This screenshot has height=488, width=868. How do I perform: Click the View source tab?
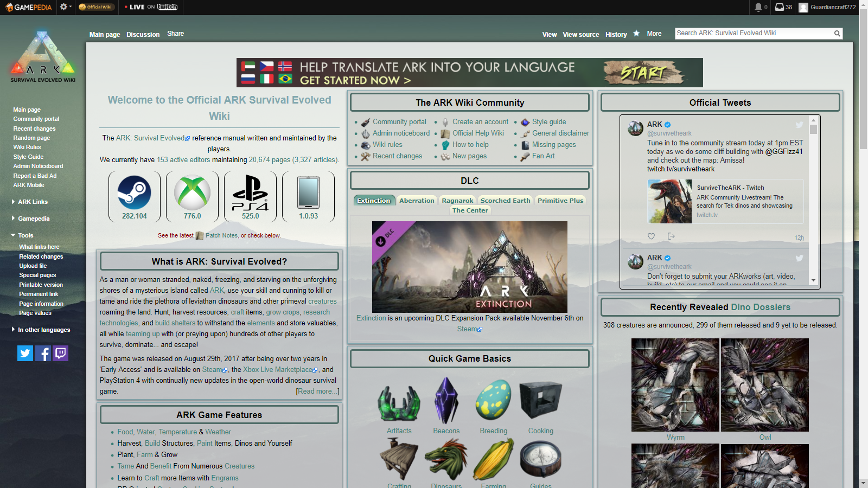click(581, 34)
